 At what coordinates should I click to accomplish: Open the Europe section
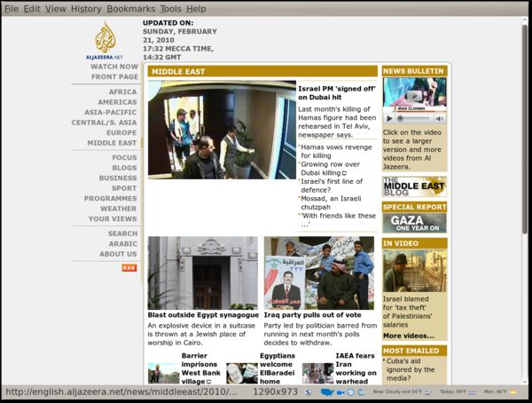tap(121, 132)
